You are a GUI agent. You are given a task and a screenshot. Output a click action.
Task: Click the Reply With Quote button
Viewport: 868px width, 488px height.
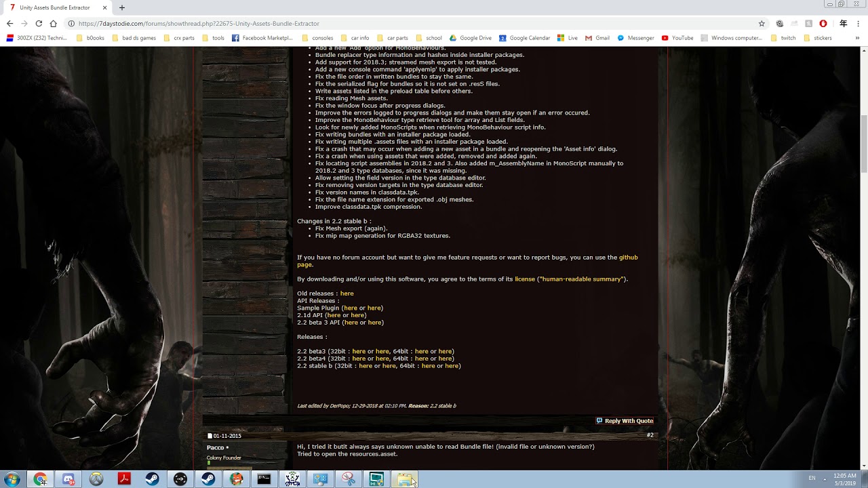(625, 421)
